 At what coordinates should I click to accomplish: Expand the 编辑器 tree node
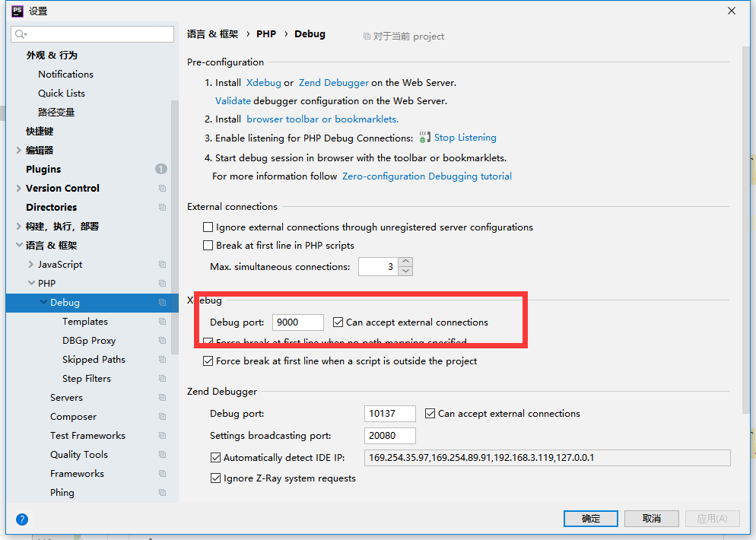tap(19, 151)
